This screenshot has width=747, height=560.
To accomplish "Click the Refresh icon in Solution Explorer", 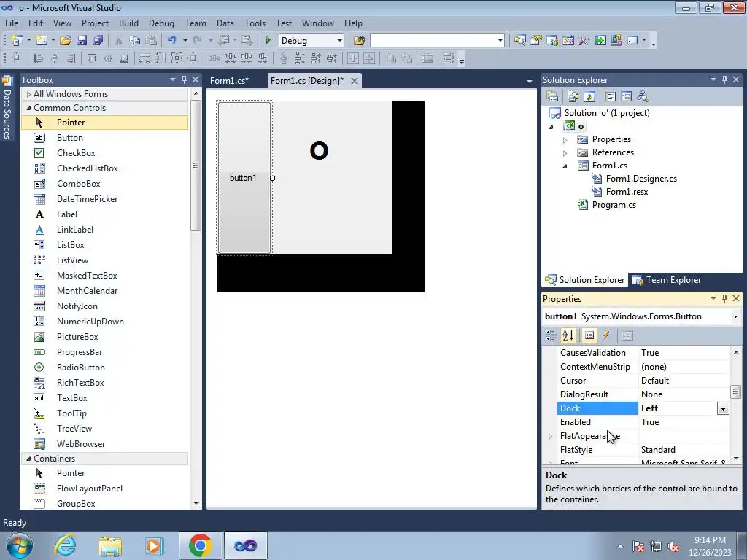I will click(x=589, y=97).
